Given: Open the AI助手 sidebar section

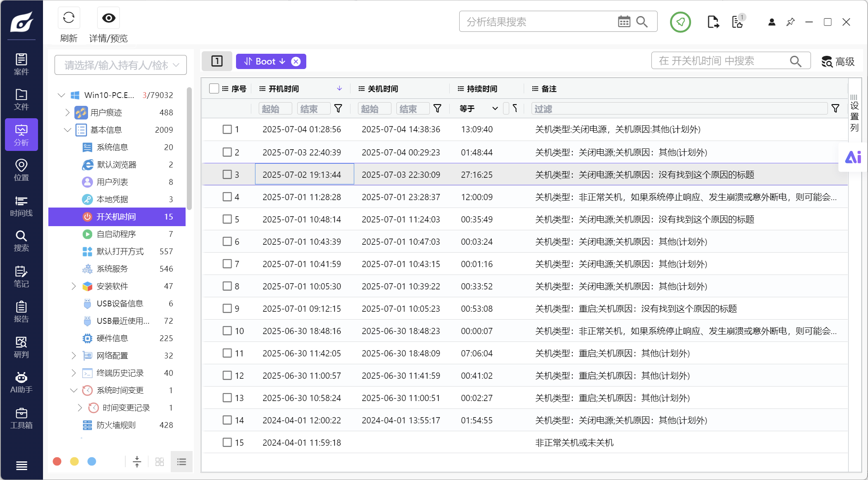Looking at the screenshot, I should point(21,382).
